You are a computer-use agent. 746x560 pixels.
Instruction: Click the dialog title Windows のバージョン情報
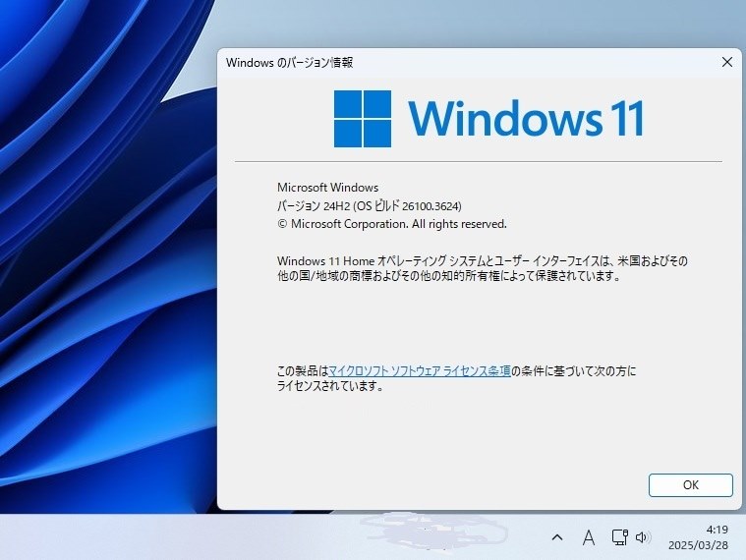coord(289,62)
